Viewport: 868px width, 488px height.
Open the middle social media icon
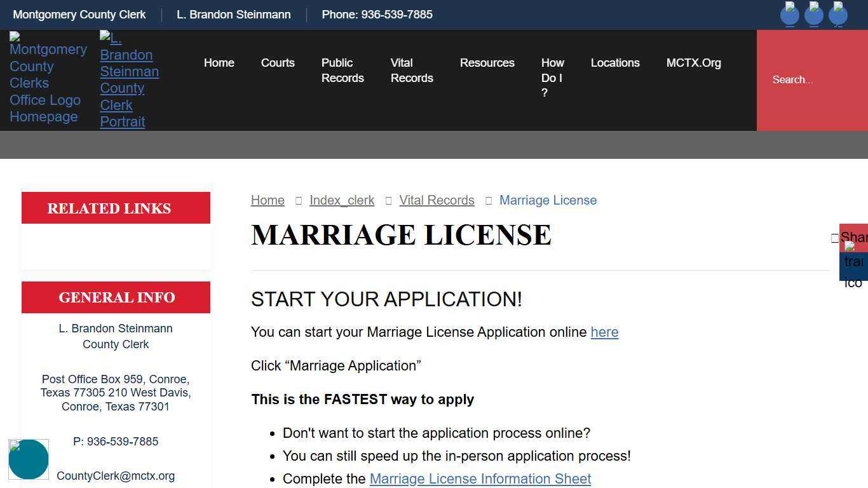[814, 14]
